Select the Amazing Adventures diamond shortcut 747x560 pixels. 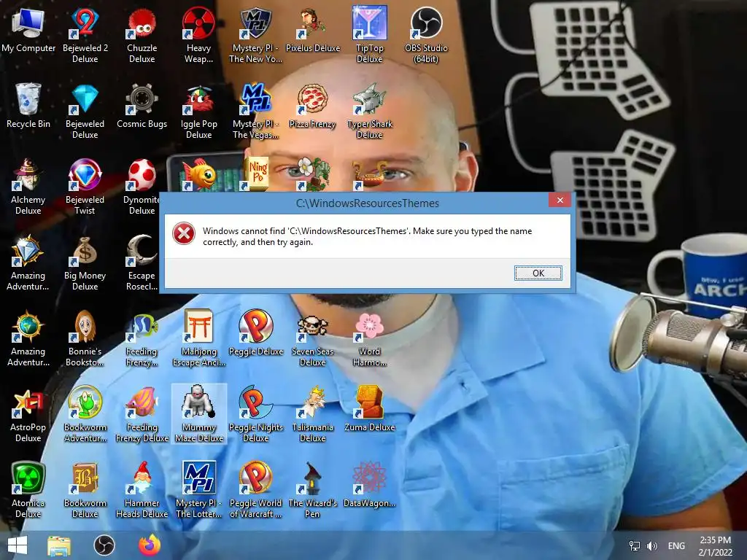click(28, 262)
